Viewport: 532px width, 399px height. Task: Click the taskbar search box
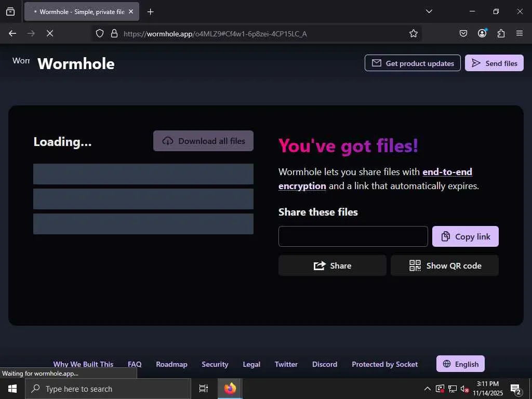pyautogui.click(x=108, y=389)
